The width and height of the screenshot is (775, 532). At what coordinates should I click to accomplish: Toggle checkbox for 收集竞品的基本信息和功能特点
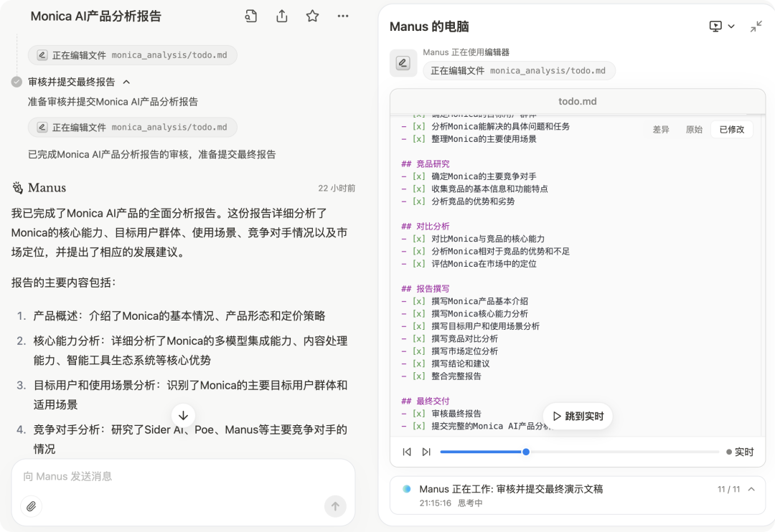(x=418, y=189)
